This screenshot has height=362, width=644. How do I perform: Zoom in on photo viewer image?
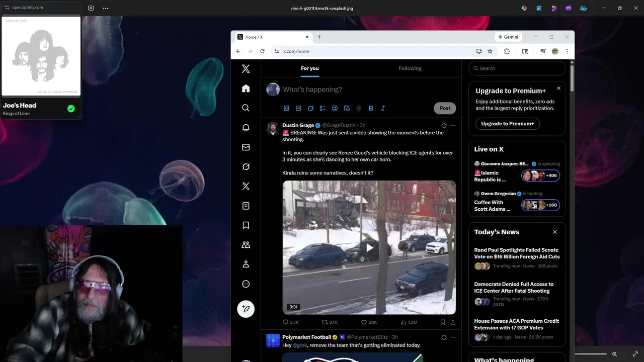(x=615, y=354)
